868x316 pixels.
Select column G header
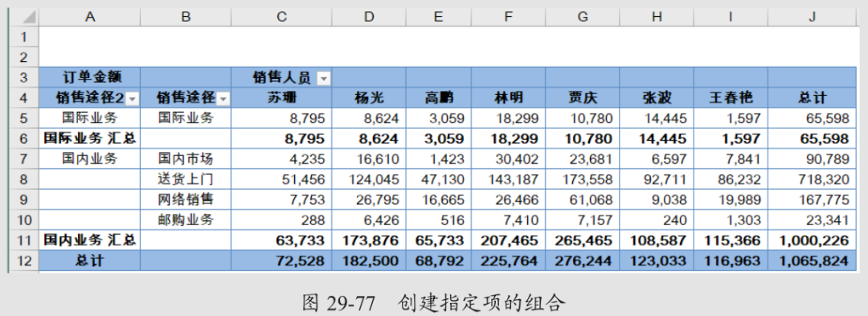click(583, 17)
